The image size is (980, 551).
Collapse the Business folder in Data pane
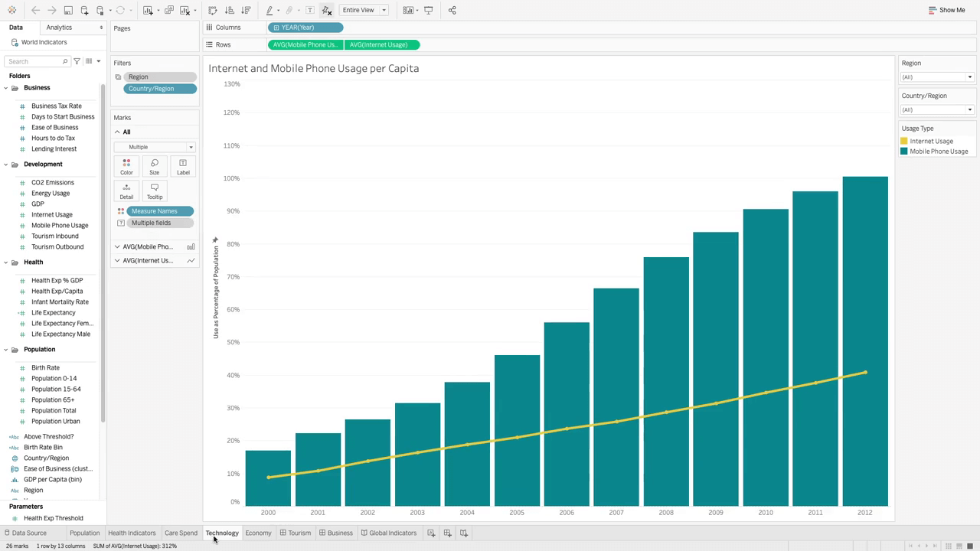(6, 87)
